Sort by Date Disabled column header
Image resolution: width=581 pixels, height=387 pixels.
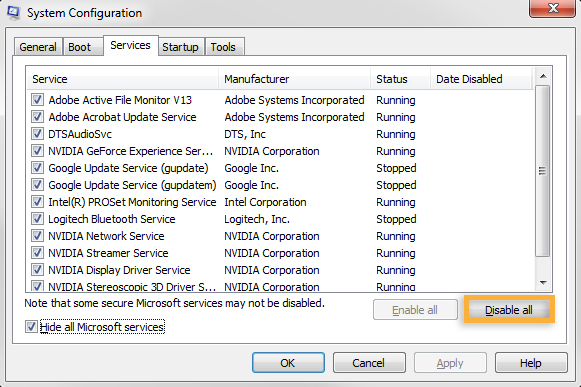click(481, 79)
